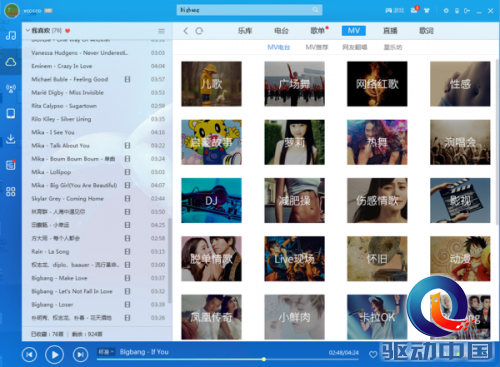
Task: Select song Eminem - Crazy In Love
Action: (97, 66)
